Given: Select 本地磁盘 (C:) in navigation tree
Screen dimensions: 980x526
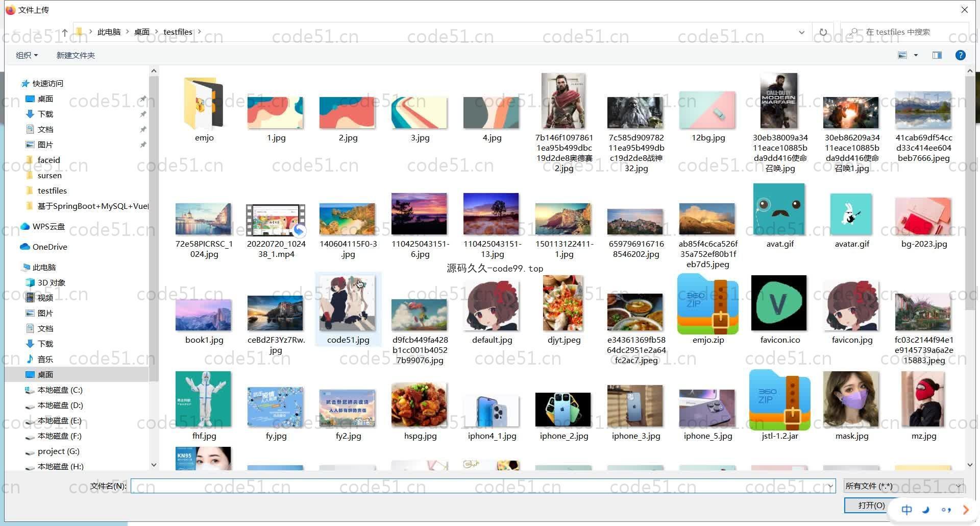Looking at the screenshot, I should pos(60,390).
